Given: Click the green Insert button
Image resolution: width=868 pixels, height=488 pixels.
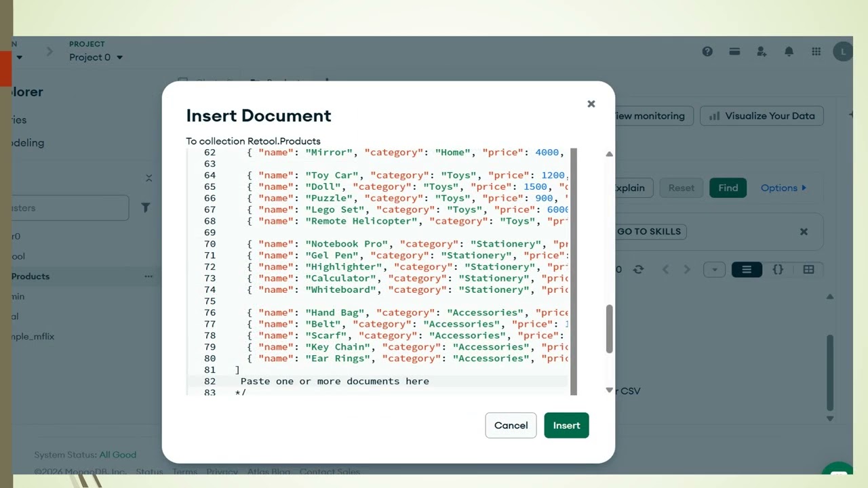Looking at the screenshot, I should (x=566, y=425).
